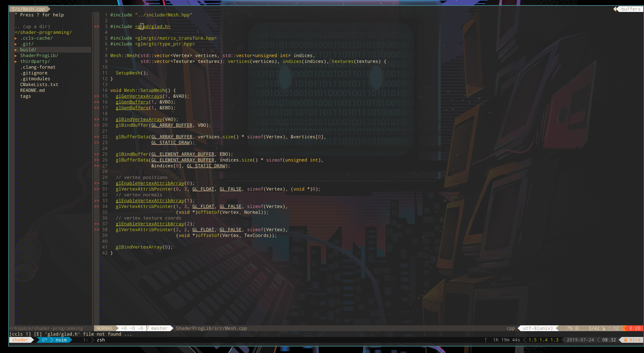The height and width of the screenshot is (353, 644).
Task: Expand the build folder arrow
Action: coord(16,50)
